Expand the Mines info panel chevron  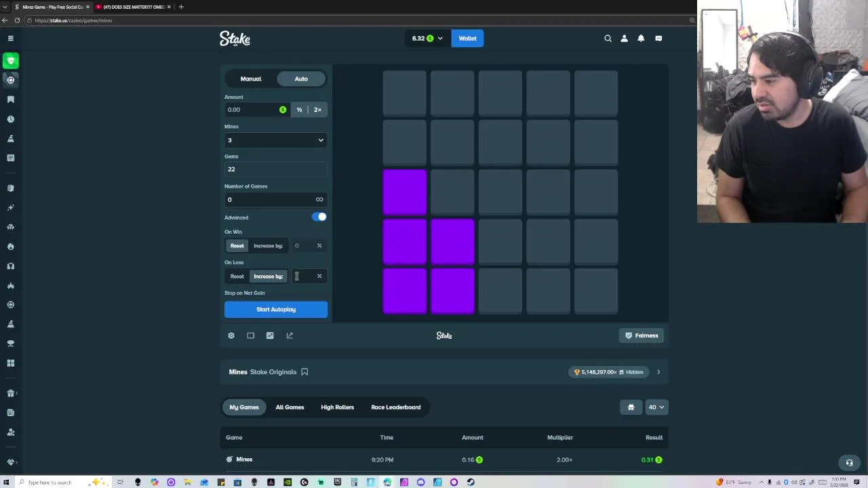pos(658,372)
